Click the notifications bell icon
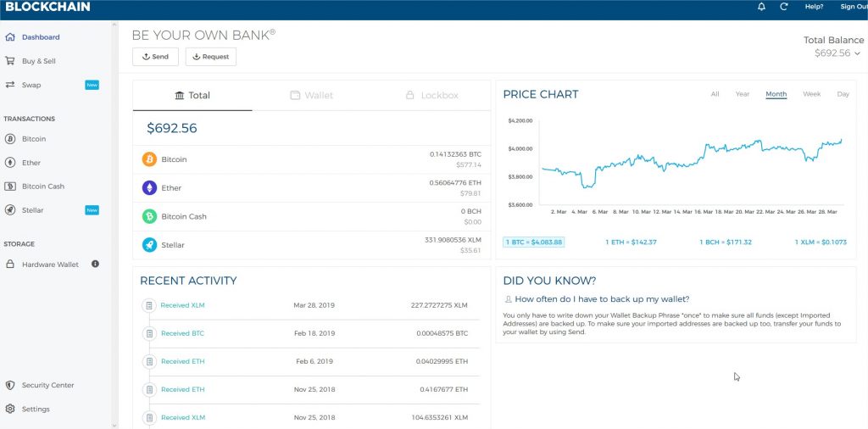This screenshot has width=868, height=429. [761, 7]
